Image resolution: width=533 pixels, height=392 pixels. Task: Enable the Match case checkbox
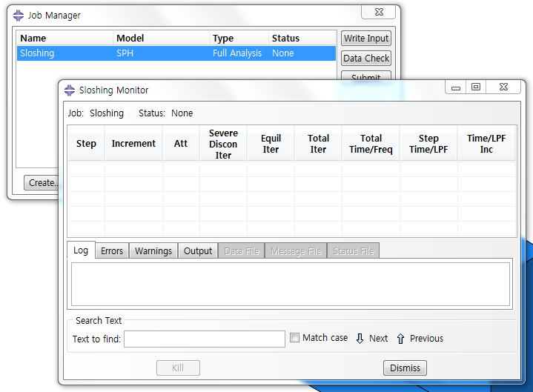coord(294,338)
